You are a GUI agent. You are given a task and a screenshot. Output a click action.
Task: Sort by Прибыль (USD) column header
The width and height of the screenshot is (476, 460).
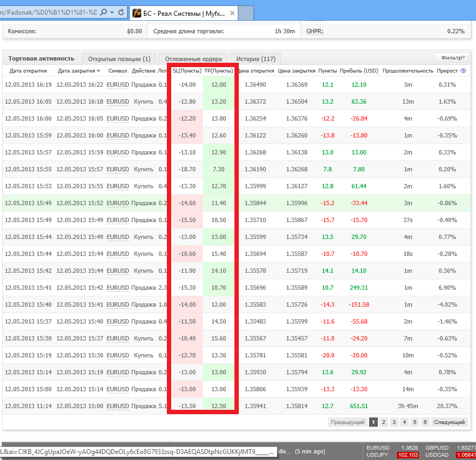coord(359,71)
